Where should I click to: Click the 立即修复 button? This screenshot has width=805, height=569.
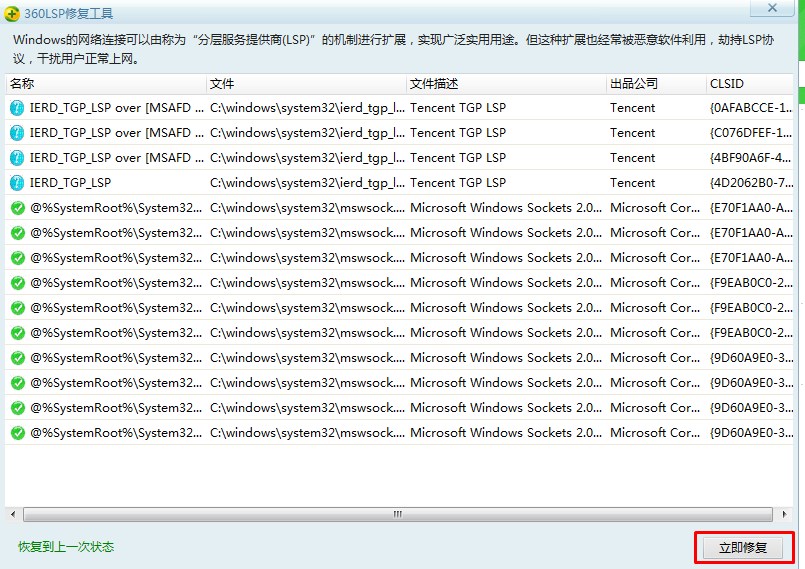tap(743, 548)
